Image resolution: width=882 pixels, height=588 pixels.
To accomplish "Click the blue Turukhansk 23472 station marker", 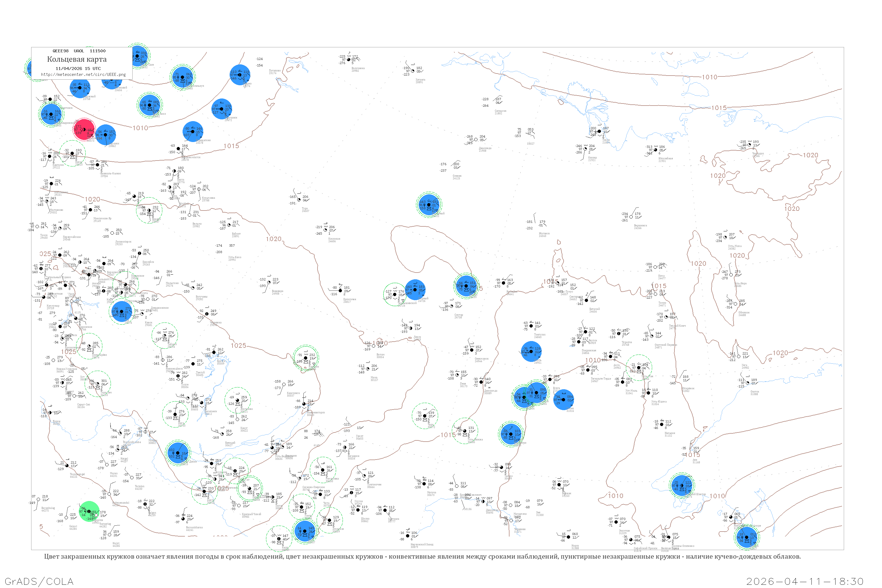I will 222,109.
